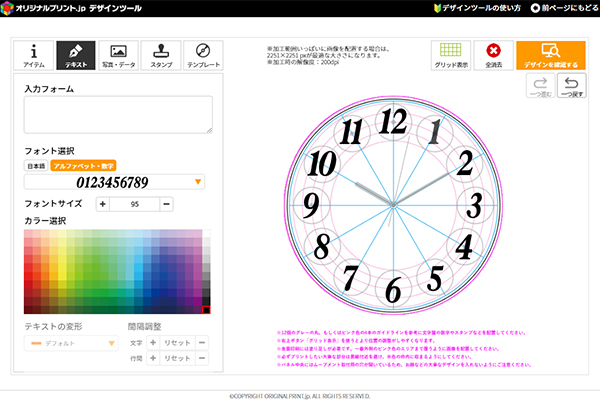Toggle グリッド表示 grid display

pyautogui.click(x=451, y=54)
